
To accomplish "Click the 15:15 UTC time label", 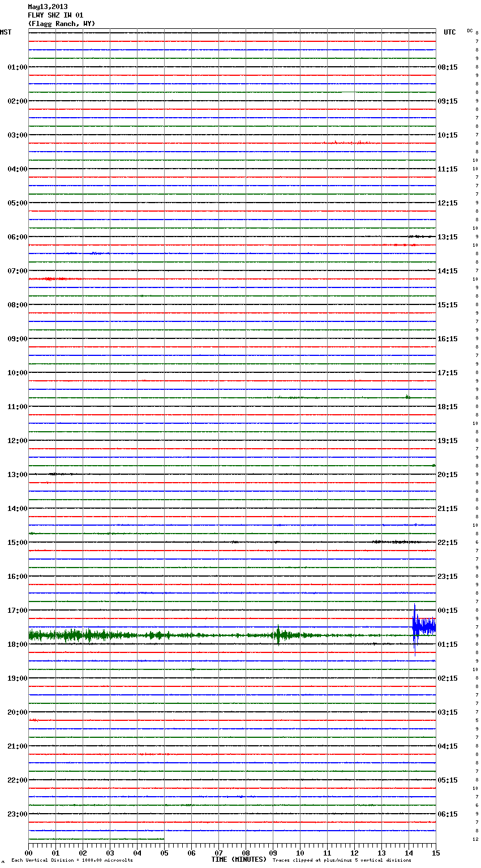I will click(x=448, y=305).
